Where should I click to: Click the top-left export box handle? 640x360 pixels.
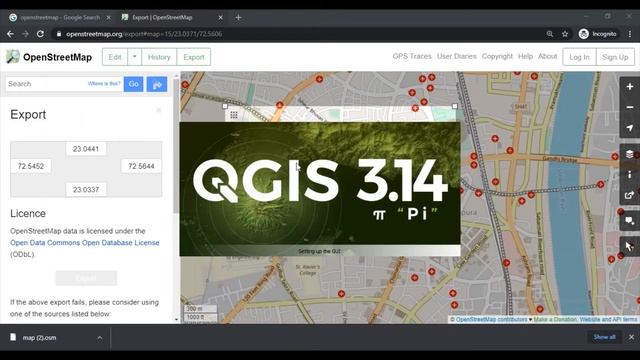[x=225, y=106]
